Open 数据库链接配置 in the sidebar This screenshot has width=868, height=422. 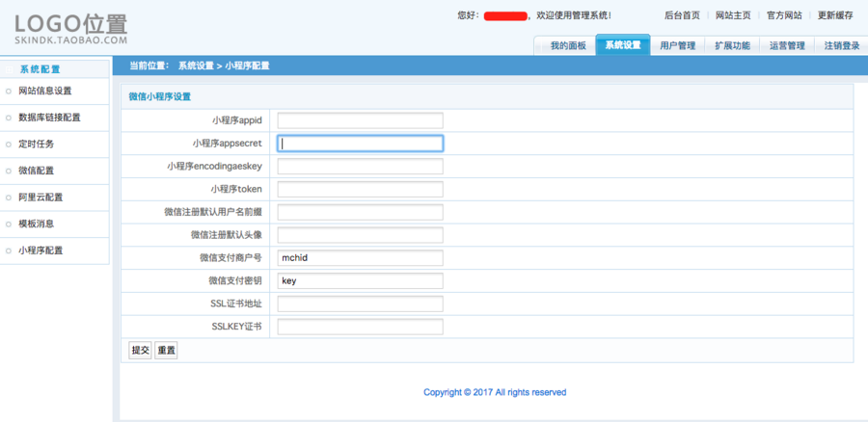coord(49,118)
